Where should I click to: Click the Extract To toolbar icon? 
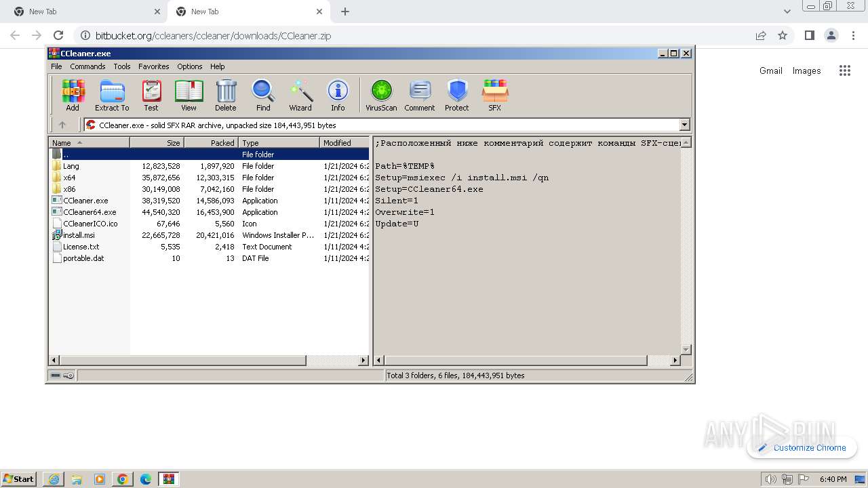point(112,96)
